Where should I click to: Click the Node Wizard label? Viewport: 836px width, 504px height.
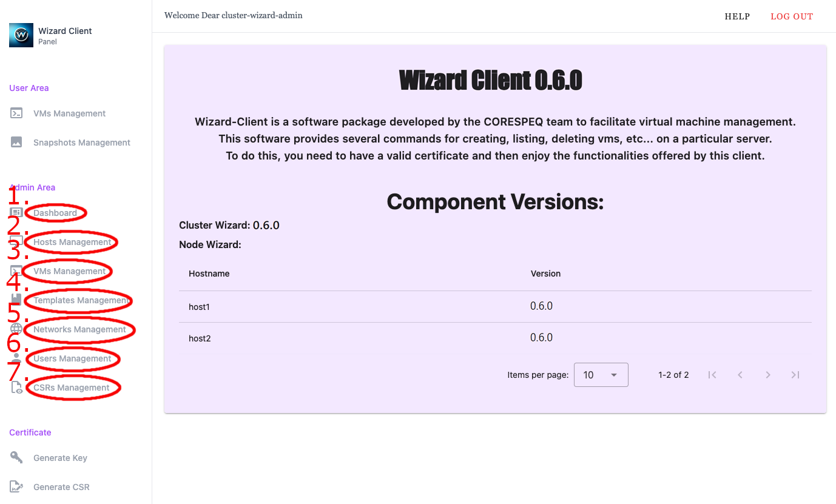click(210, 245)
